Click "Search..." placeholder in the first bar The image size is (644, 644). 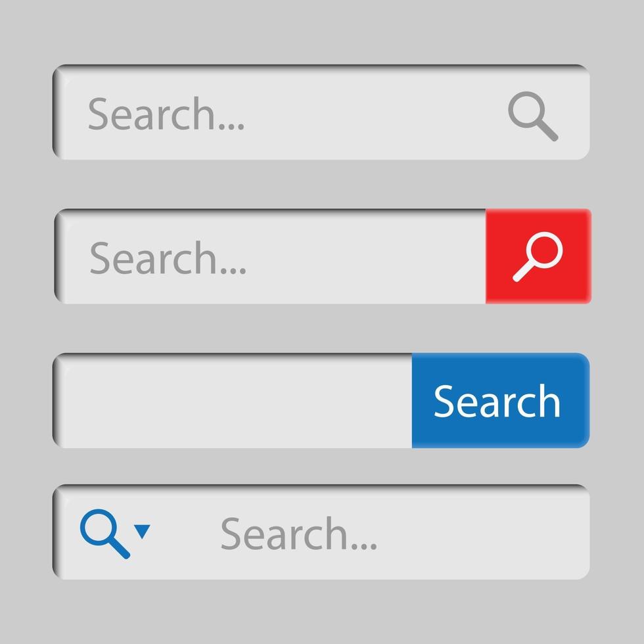click(166, 113)
